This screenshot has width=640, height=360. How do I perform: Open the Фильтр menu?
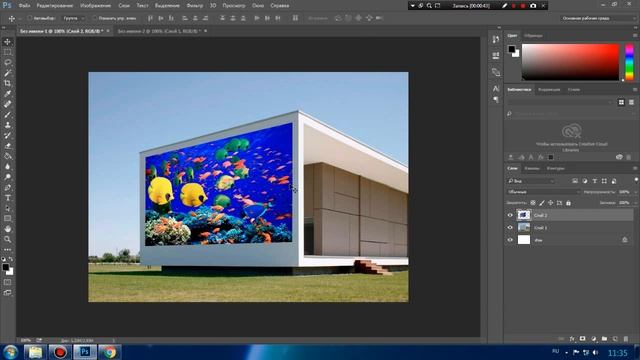click(x=195, y=6)
